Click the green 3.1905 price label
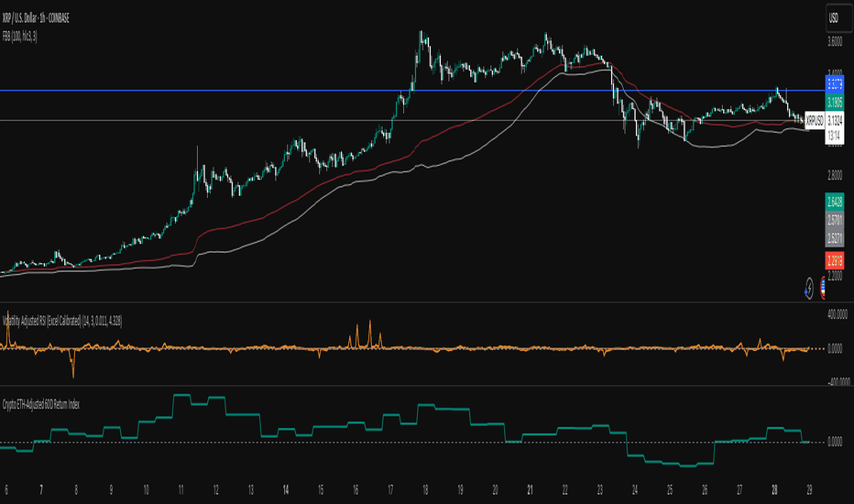The height and width of the screenshot is (504, 854). (835, 102)
